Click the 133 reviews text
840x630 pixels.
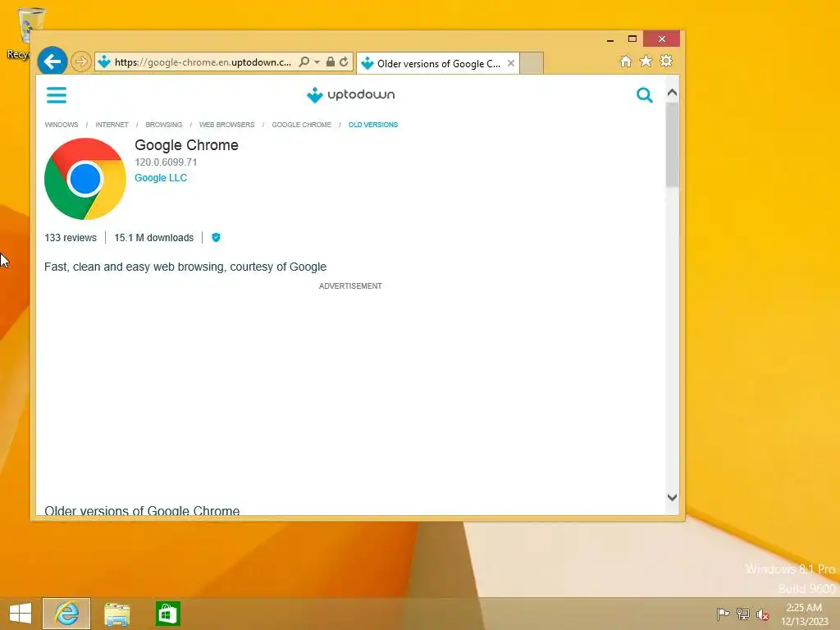71,238
